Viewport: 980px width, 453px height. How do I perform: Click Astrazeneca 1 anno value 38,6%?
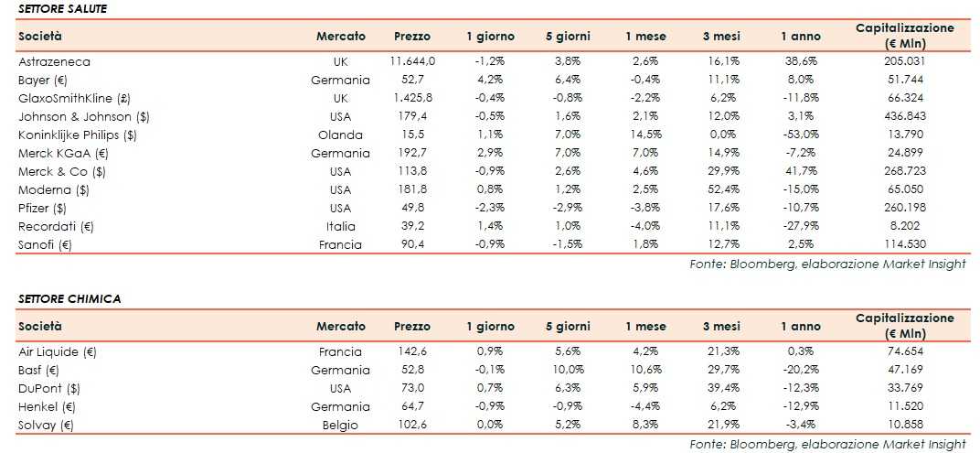pos(800,61)
